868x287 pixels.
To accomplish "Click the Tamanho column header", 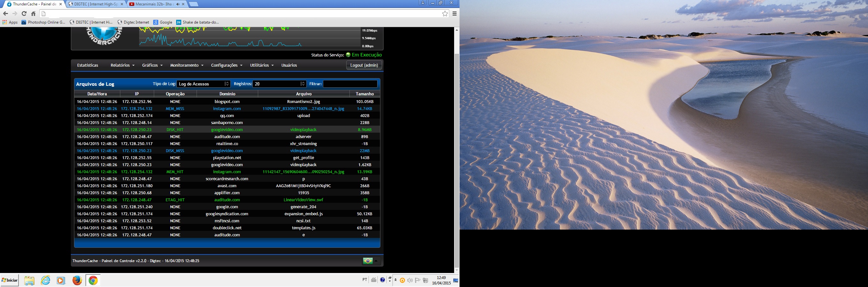I will coord(364,94).
